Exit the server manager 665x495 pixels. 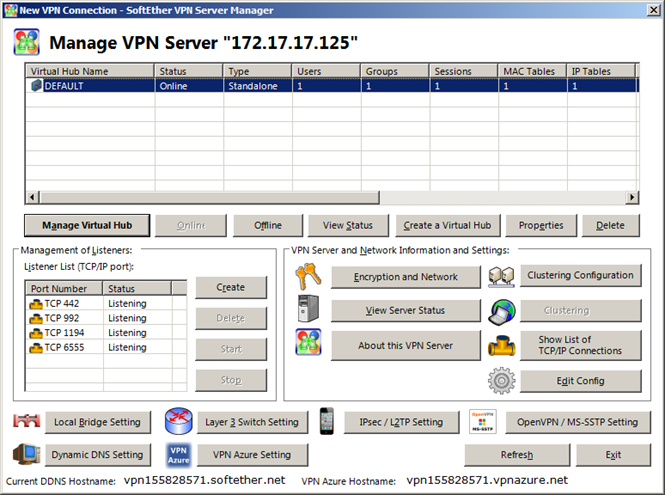click(x=613, y=455)
